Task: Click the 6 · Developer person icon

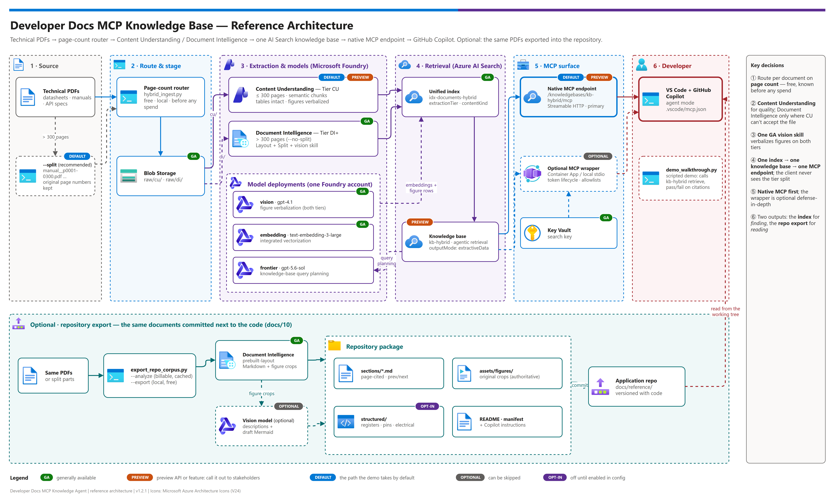Action: (641, 65)
